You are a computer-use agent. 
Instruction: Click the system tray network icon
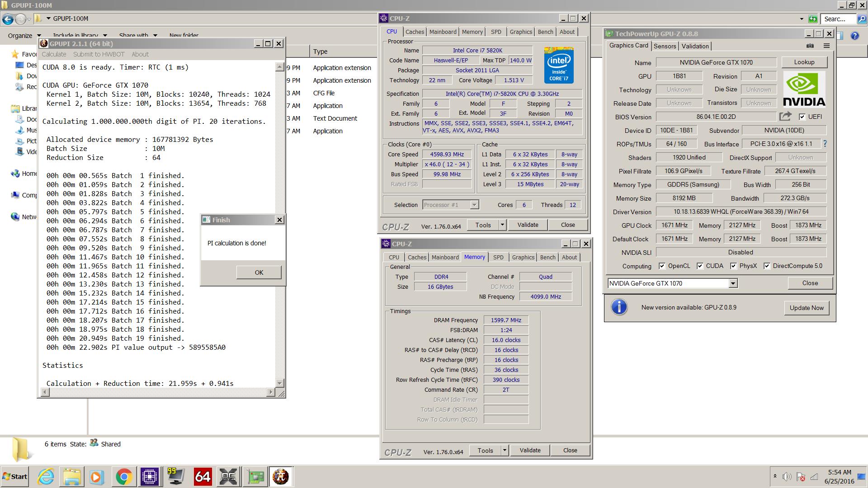[814, 477]
